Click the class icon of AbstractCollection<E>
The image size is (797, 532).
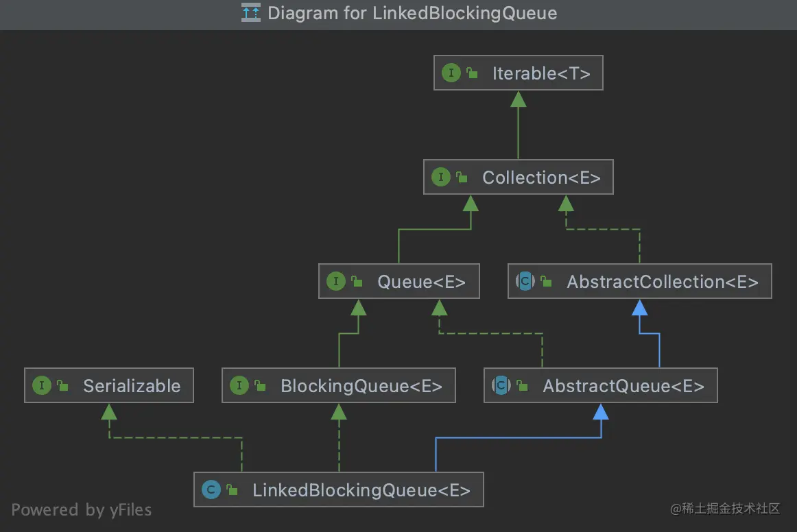tap(525, 281)
